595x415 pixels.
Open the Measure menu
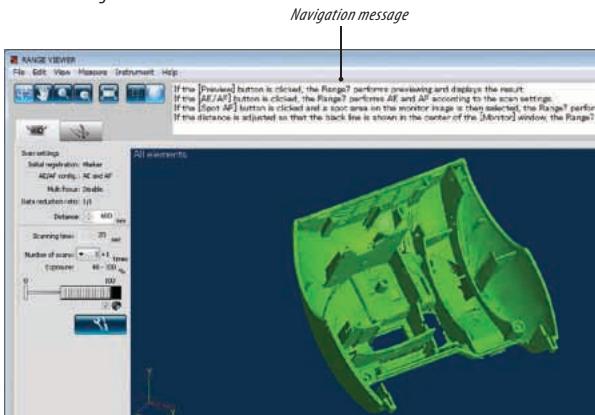[x=93, y=72]
